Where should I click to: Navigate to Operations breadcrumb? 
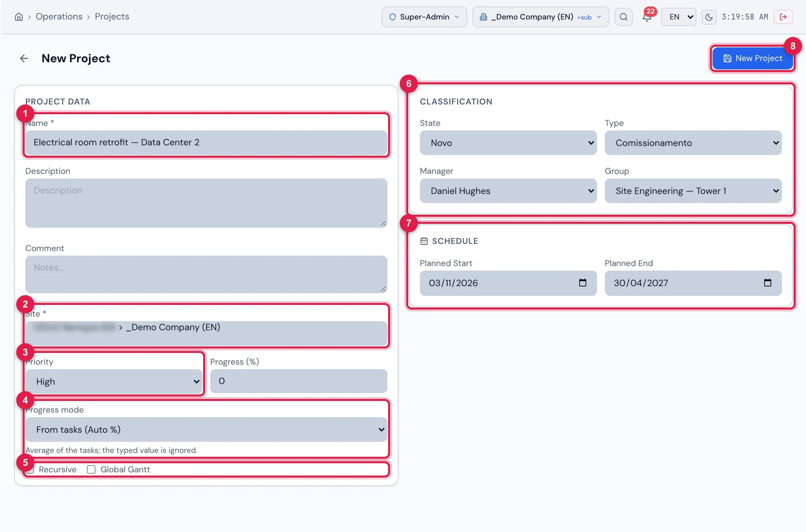tap(59, 17)
